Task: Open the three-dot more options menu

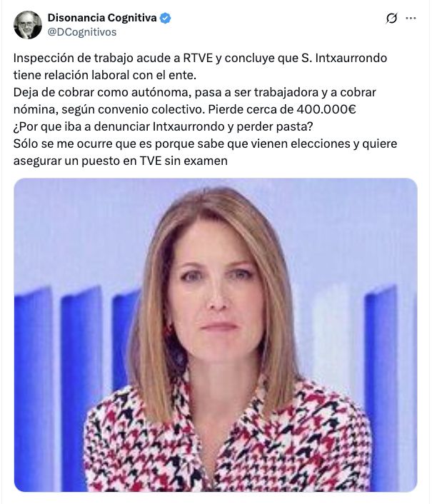Action: click(x=411, y=19)
